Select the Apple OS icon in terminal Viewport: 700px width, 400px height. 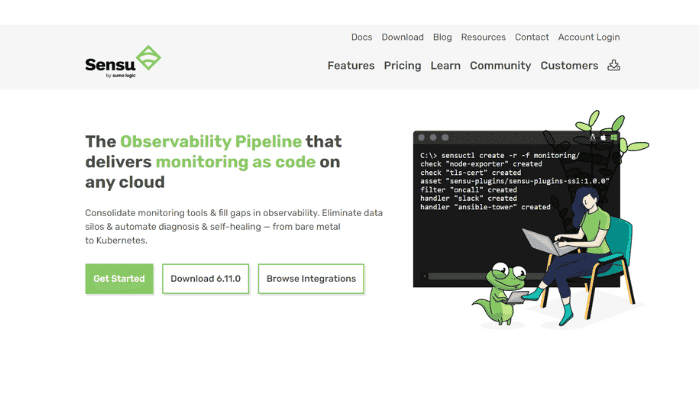603,138
